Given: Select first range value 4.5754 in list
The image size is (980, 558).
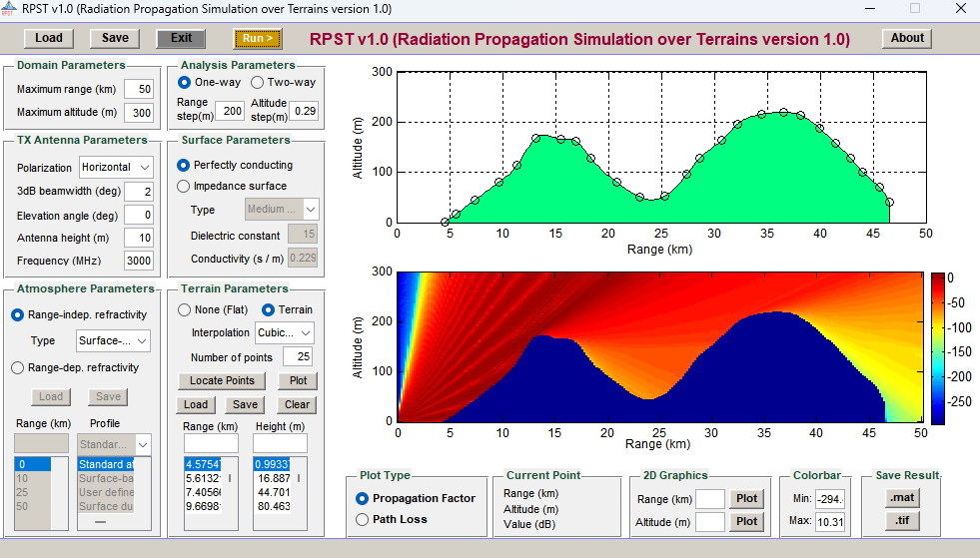Looking at the screenshot, I should click(x=205, y=464).
